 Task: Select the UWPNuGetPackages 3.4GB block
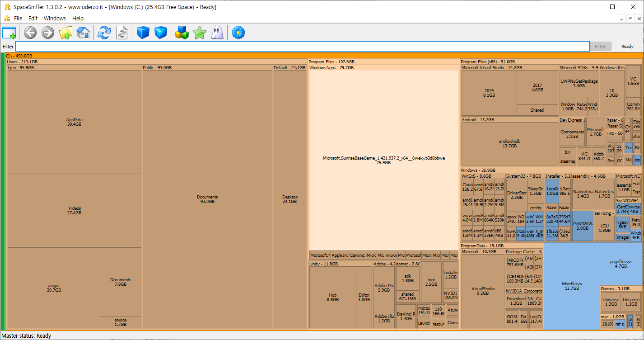click(579, 84)
